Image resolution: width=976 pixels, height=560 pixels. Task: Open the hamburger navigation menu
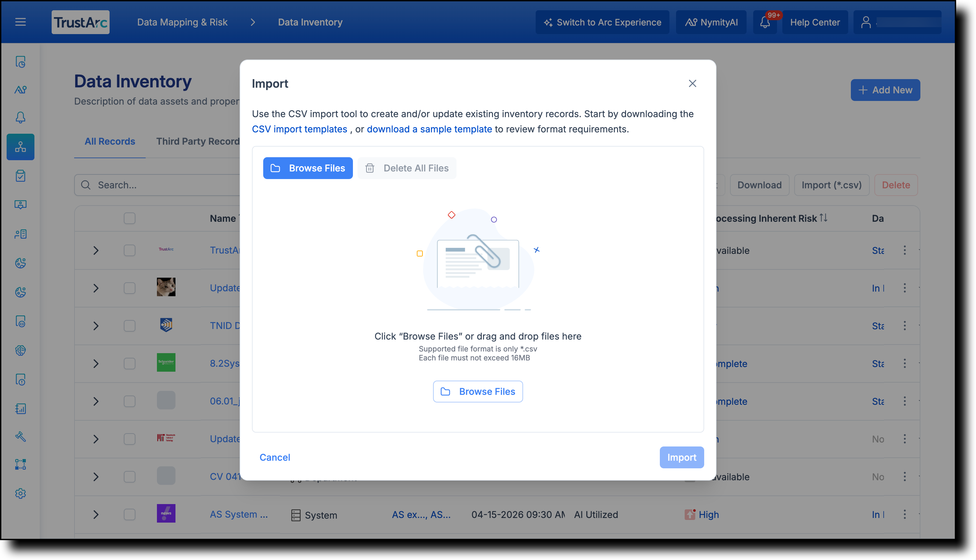[21, 22]
